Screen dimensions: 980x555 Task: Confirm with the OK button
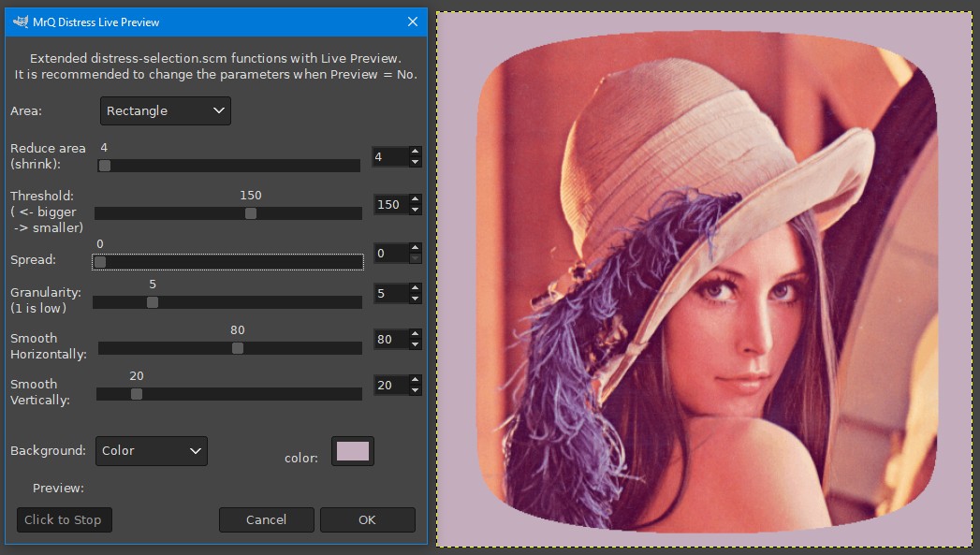coord(368,519)
